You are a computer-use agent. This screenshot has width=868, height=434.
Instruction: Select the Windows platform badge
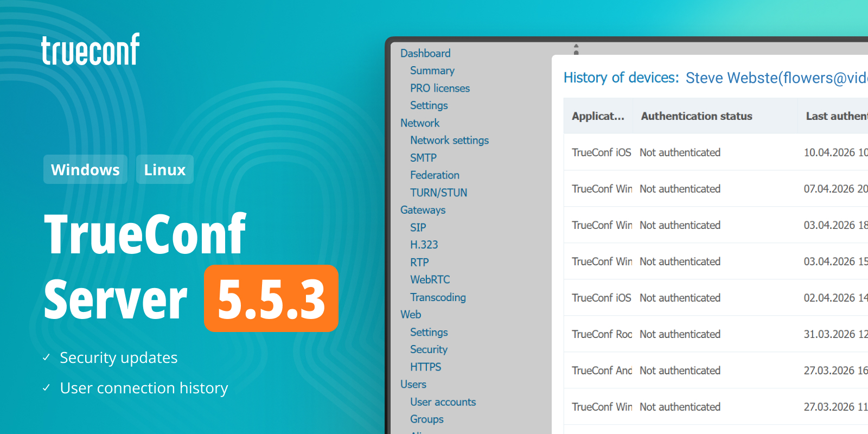coord(85,169)
